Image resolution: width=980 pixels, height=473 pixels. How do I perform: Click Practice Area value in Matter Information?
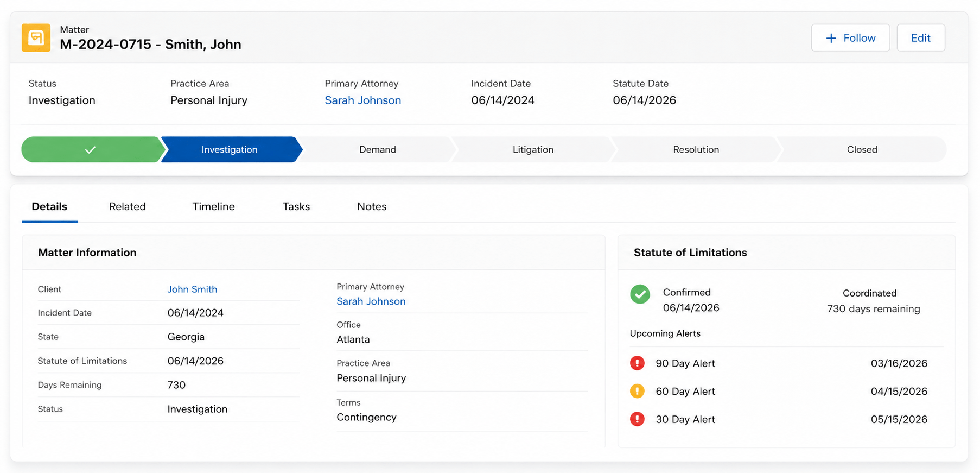coord(371,378)
